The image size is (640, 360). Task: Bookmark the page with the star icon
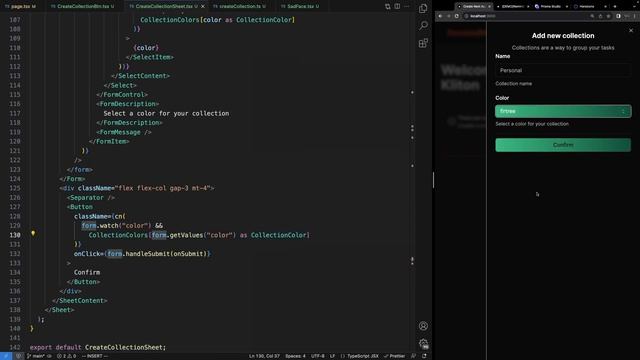click(609, 16)
